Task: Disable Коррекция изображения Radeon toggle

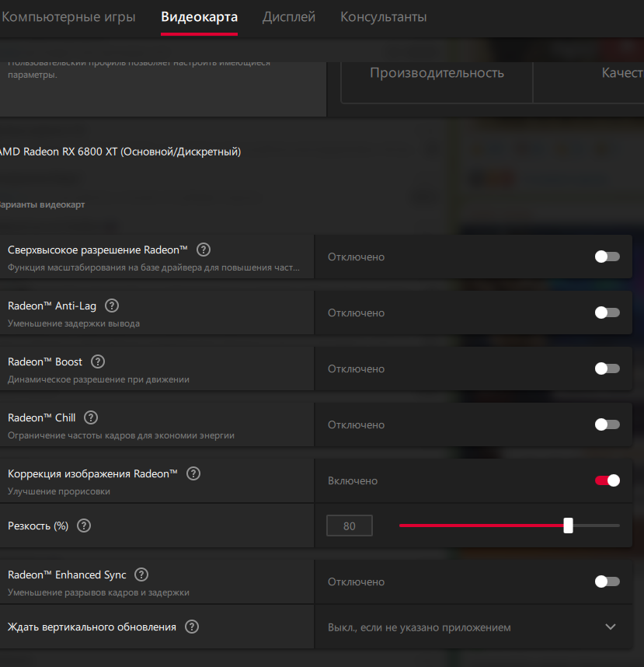Action: pos(607,480)
